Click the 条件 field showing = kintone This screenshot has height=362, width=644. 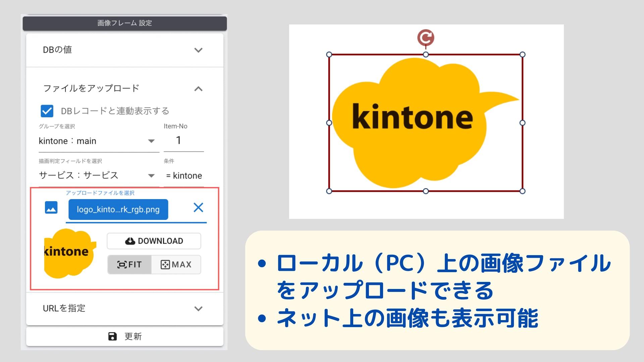coord(183,176)
